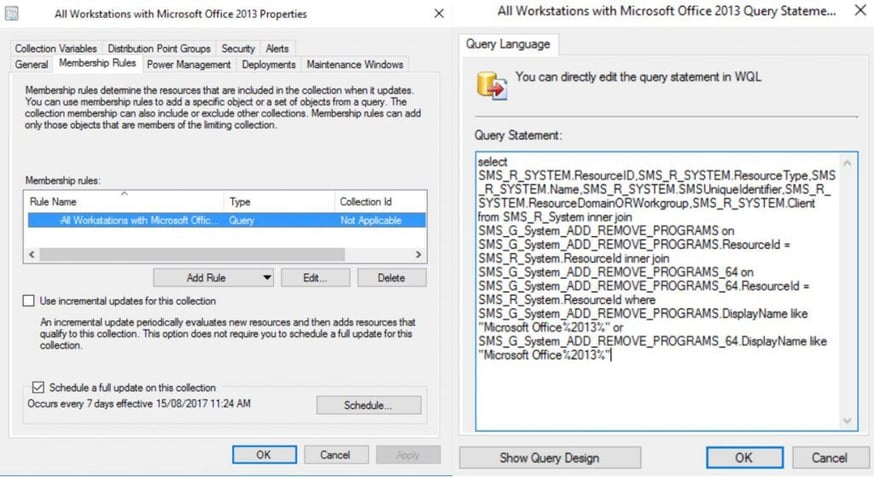Click the Query type cell in rule row
The width and height of the screenshot is (874, 477).
coord(242,221)
